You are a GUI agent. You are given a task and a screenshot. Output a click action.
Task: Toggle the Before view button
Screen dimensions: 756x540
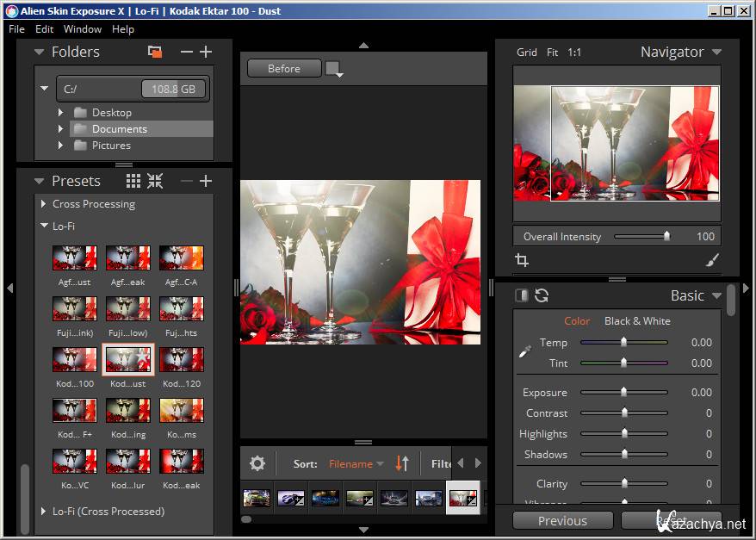tap(284, 68)
